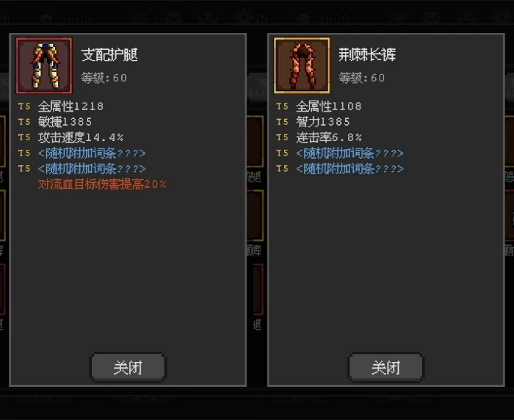Close the 荆棘长裤 item panel

click(x=385, y=368)
